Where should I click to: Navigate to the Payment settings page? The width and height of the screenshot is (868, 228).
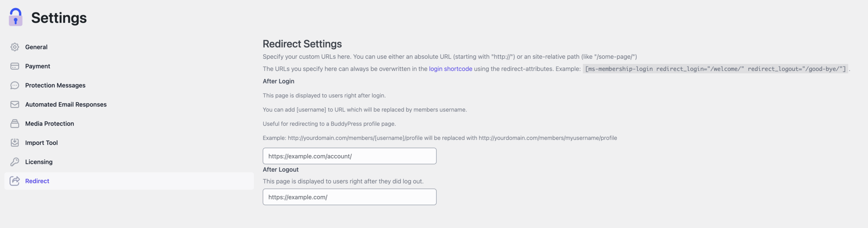[38, 66]
